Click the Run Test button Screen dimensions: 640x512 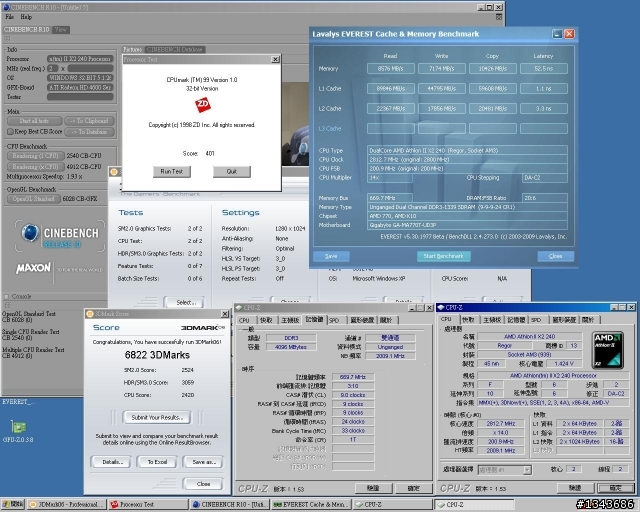point(172,171)
